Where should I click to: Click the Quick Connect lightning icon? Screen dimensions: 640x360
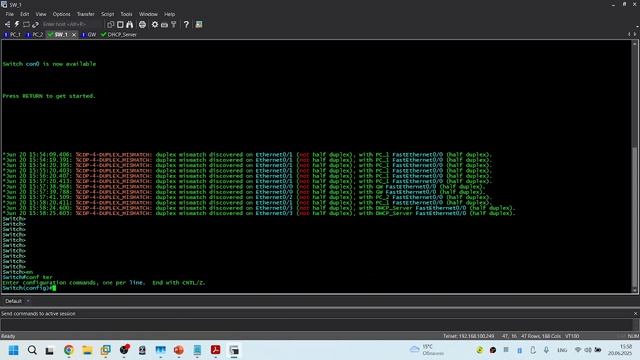(17, 24)
